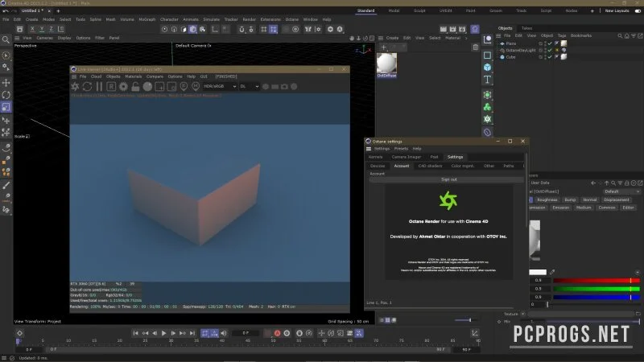Open the Default dropdown in Attributes panel
This screenshot has width=644, height=362.
(621, 191)
